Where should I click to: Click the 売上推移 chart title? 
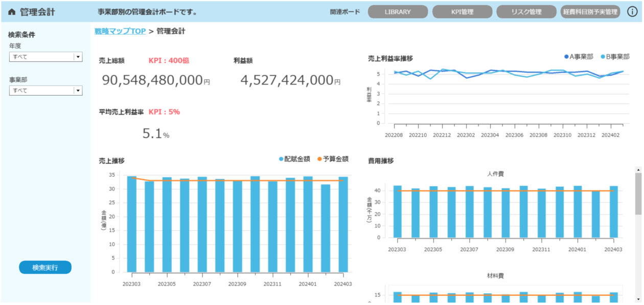point(111,160)
